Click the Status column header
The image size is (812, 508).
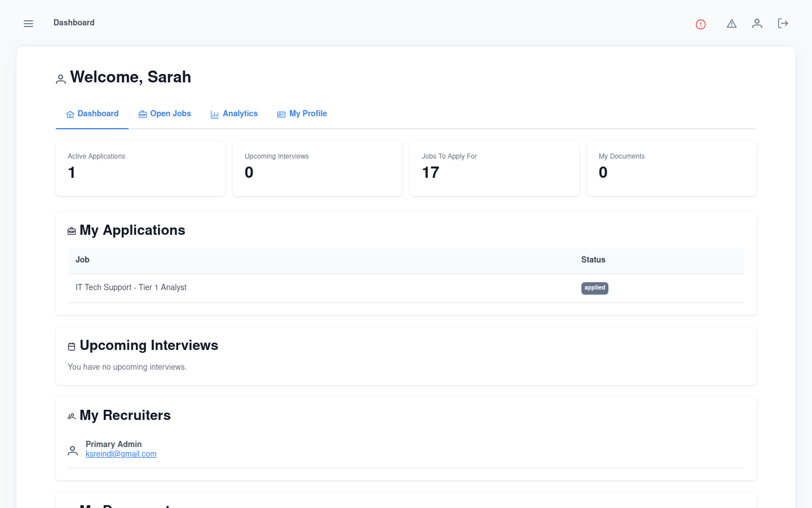click(x=593, y=260)
